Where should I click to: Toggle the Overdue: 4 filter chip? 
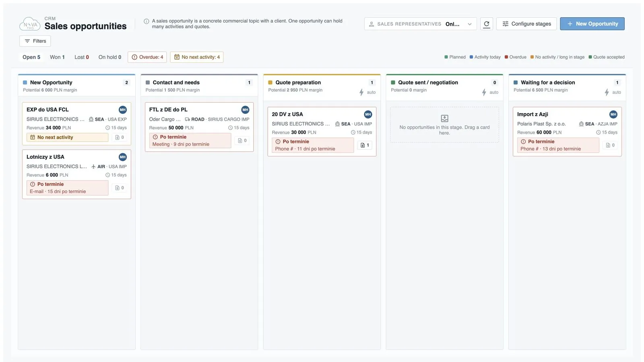tap(147, 57)
